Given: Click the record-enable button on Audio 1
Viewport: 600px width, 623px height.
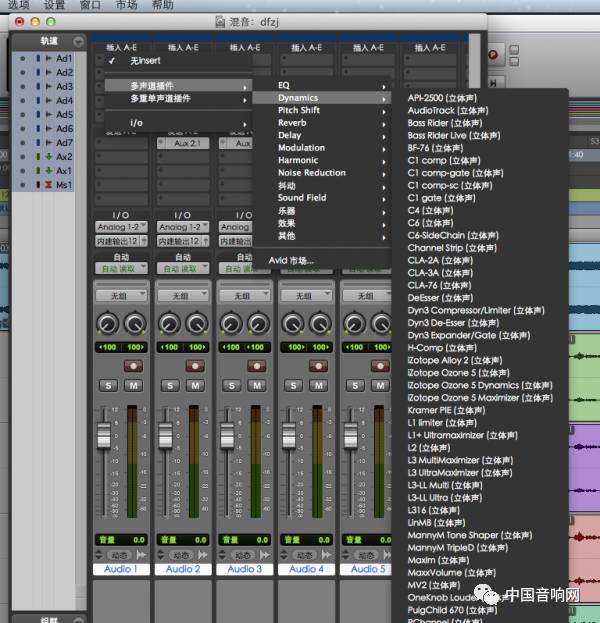Looking at the screenshot, I should pyautogui.click(x=132, y=366).
